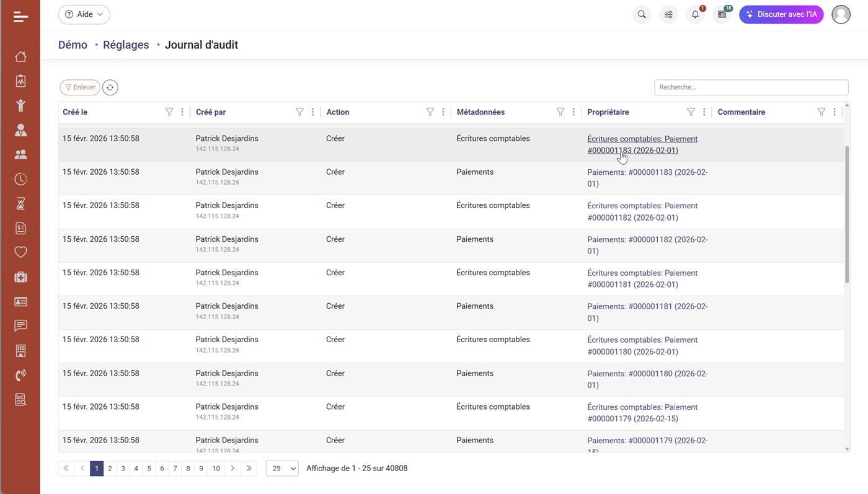This screenshot has width=868, height=494.
Task: Open the clock icon in sidebar
Action: tap(20, 179)
